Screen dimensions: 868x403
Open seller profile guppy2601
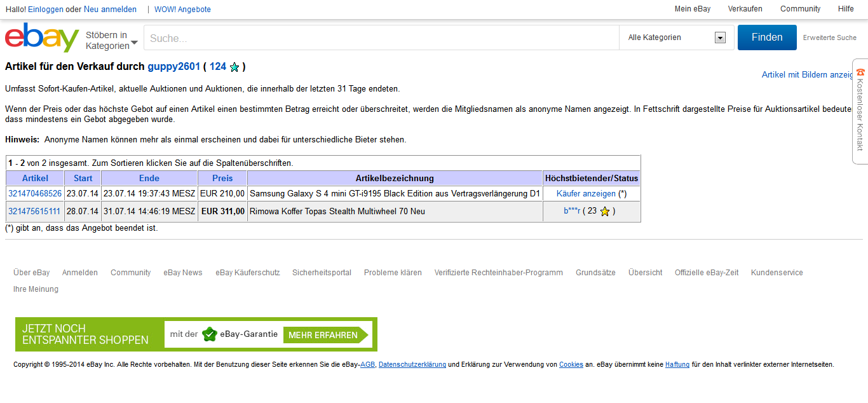[174, 66]
